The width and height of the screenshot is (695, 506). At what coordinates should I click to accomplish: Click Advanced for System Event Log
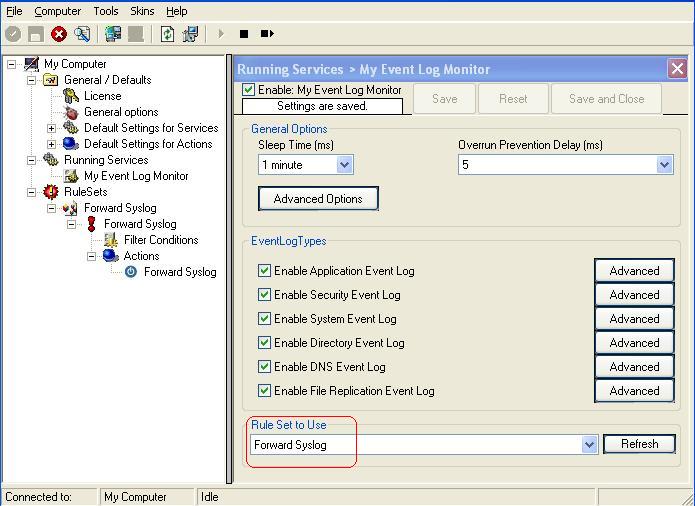[x=634, y=319]
